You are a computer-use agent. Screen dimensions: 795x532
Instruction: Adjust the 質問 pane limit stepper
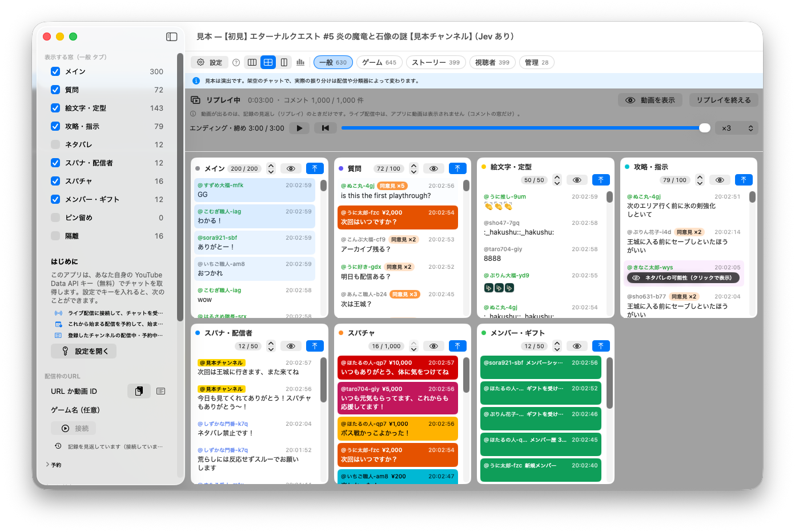(x=414, y=168)
